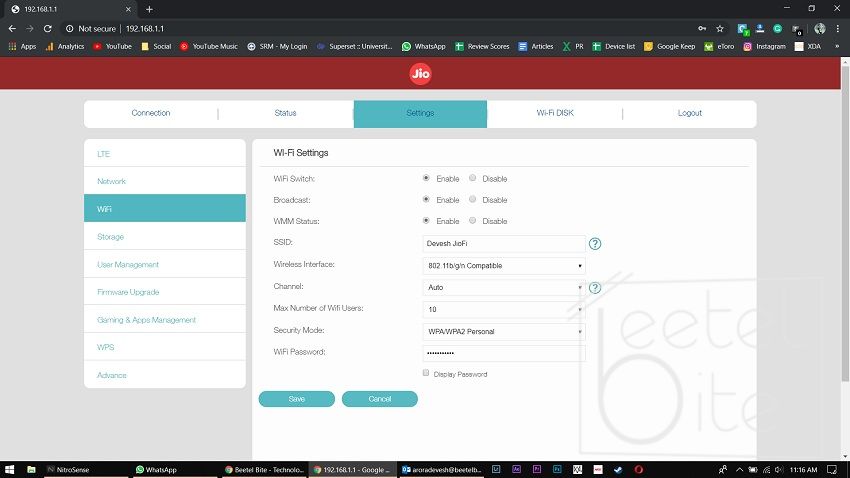Open the Channel dropdown
Viewport: 850px width, 478px height.
pos(504,288)
